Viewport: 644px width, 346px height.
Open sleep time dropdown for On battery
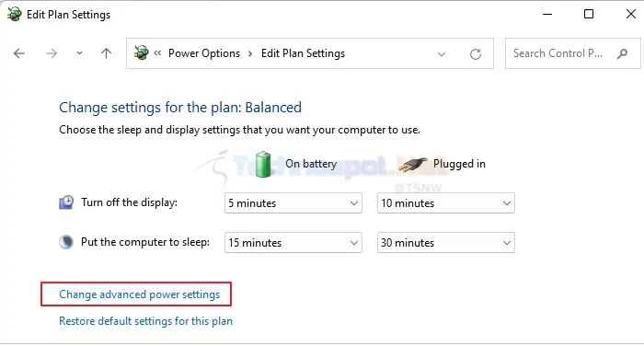(x=293, y=242)
